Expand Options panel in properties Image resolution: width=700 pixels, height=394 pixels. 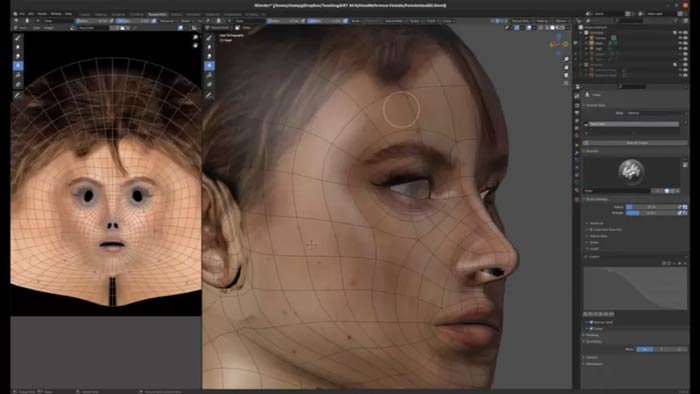(592, 357)
